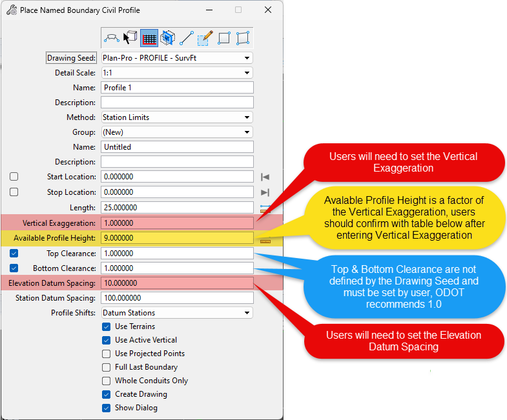
Task: Click the Vertical Exaggeration value field
Action: [177, 223]
